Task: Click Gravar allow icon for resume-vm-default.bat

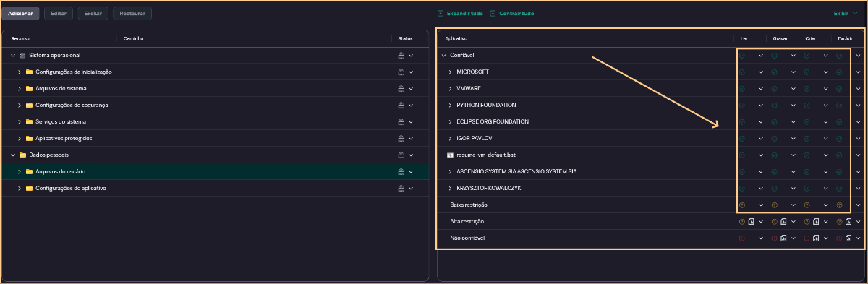Action: coord(774,155)
